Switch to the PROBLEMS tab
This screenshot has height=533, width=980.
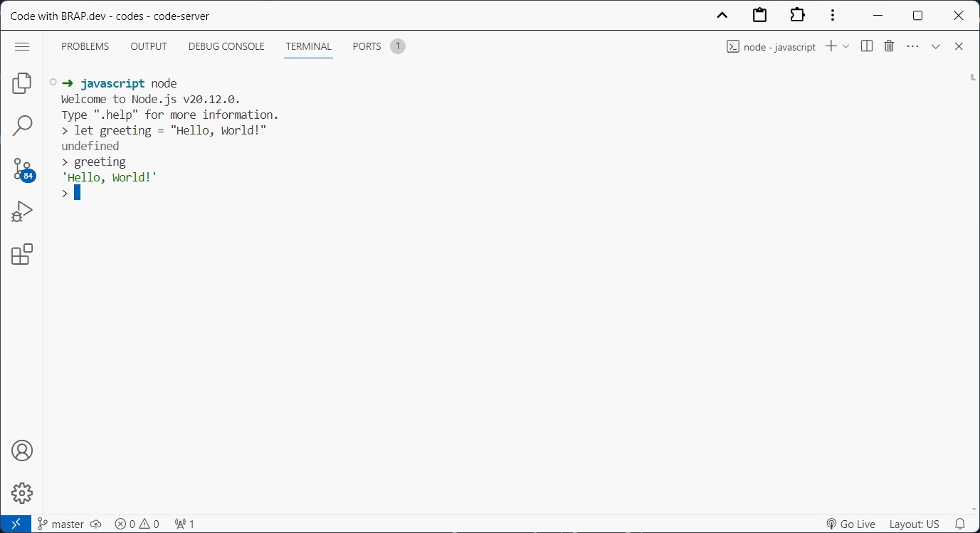[85, 46]
